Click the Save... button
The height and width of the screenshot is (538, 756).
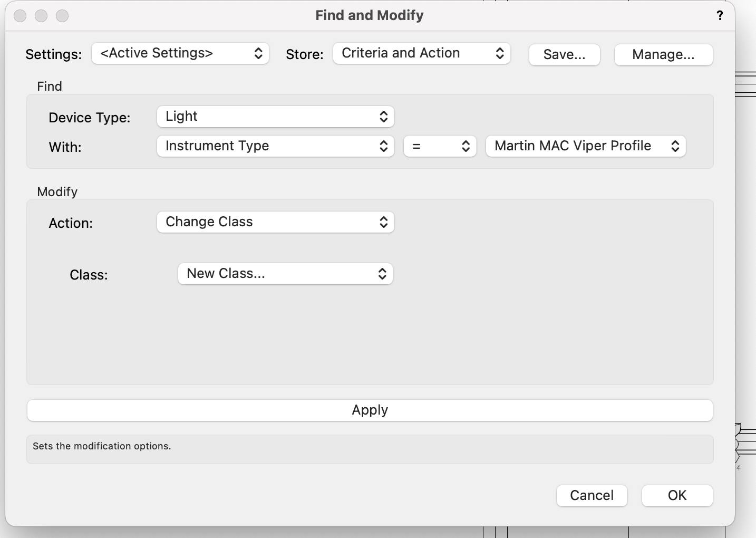[x=564, y=55]
